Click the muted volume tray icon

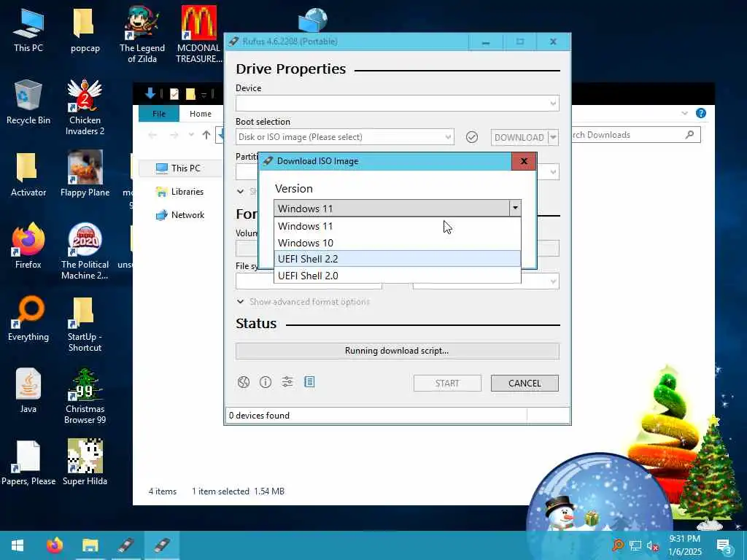tap(652, 545)
